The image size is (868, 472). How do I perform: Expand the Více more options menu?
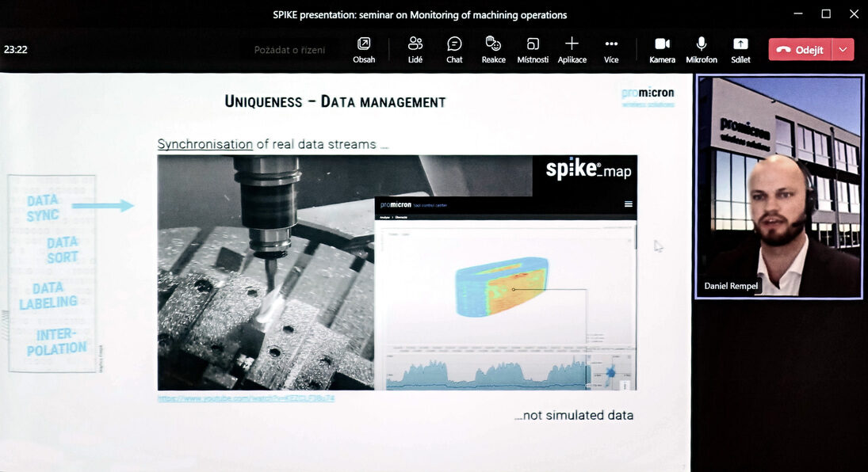611,49
